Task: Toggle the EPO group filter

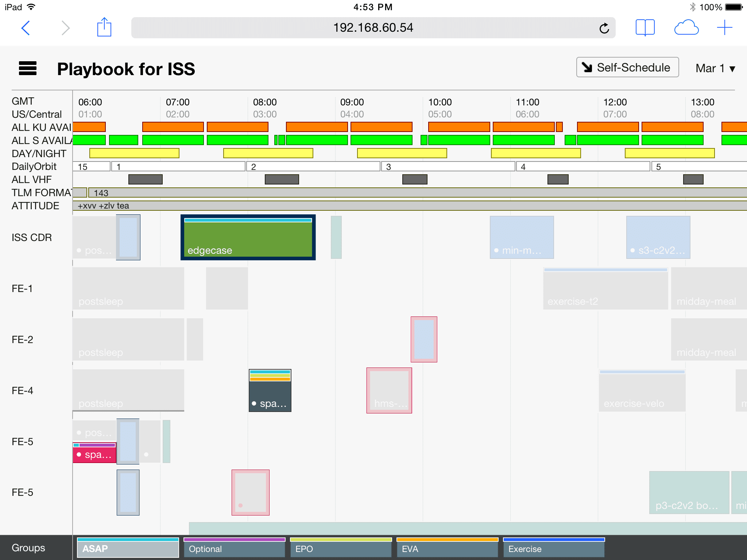Action: pos(341,548)
